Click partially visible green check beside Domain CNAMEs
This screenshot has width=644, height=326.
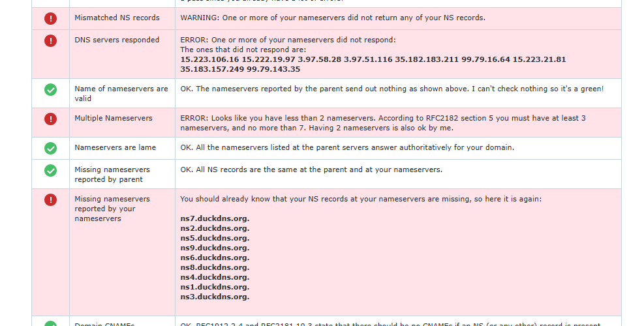50,323
